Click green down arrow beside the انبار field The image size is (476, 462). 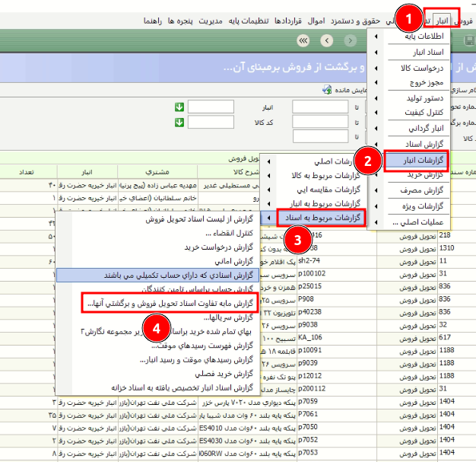tap(179, 107)
